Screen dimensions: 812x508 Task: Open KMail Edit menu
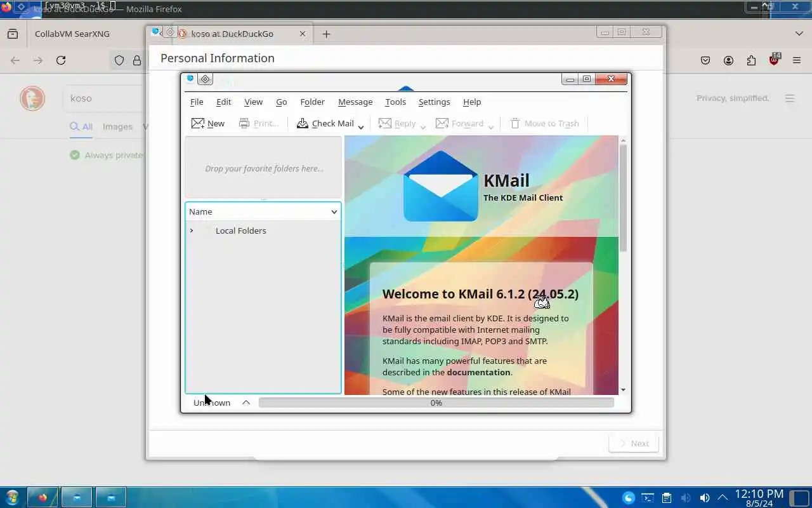(x=223, y=102)
